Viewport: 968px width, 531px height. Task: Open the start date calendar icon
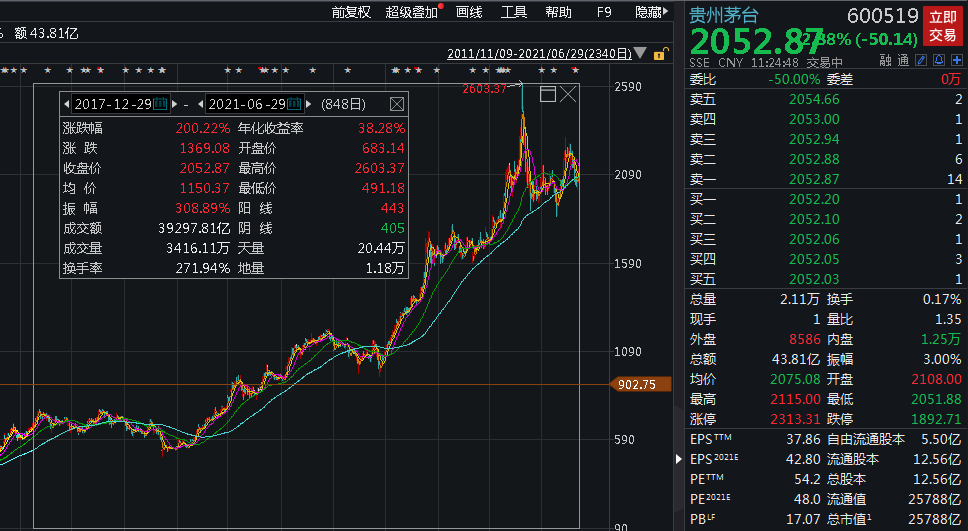coord(160,104)
